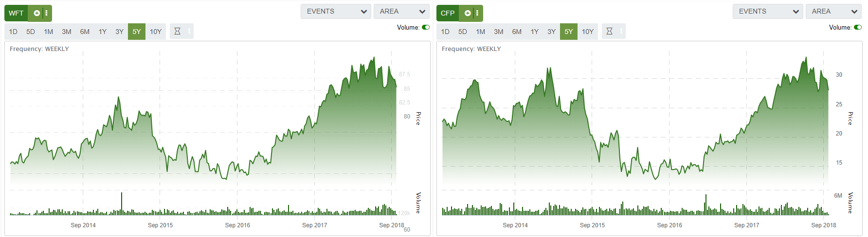This screenshot has height=237, width=868.
Task: Click the WFT ticker symbol button
Action: pyautogui.click(x=16, y=13)
